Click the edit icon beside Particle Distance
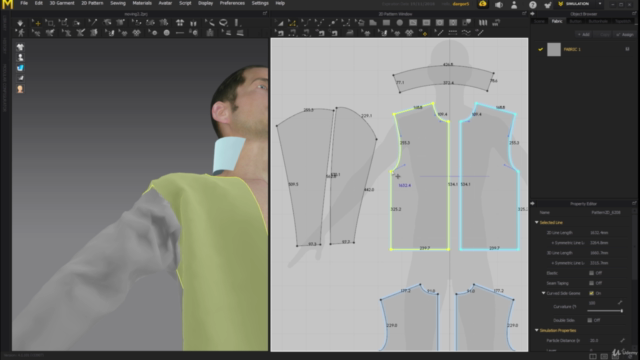The width and height of the screenshot is (640, 360). [x=622, y=340]
